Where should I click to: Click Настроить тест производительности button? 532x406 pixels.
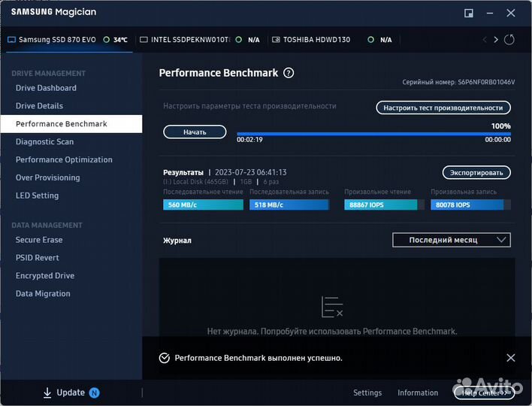click(443, 108)
